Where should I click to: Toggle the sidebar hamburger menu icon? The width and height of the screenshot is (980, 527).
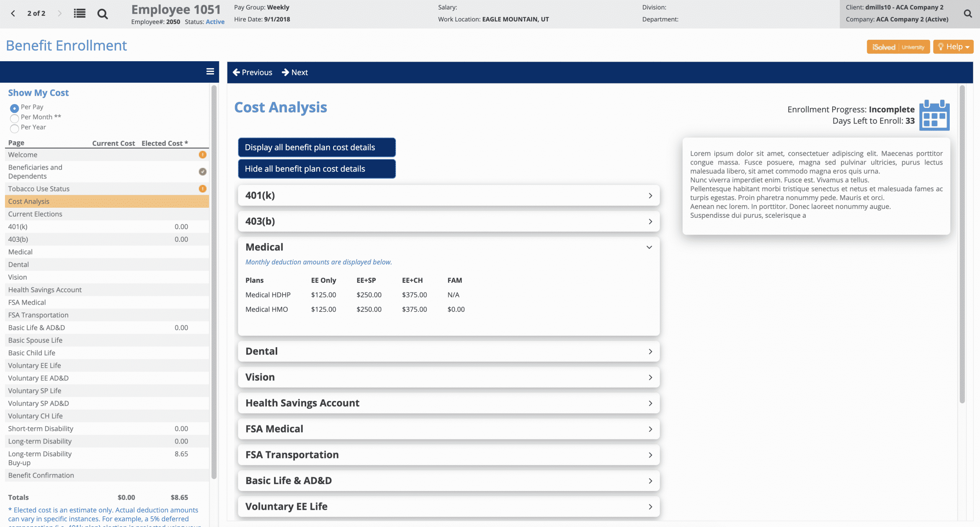tap(210, 72)
